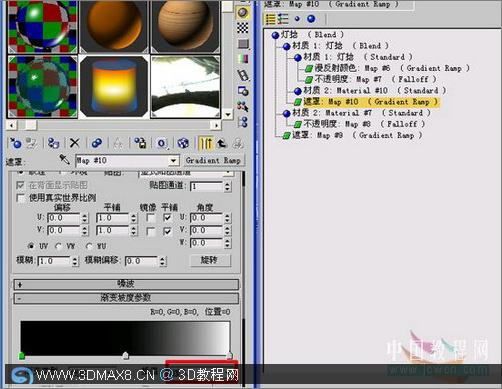Click the Get Material icon
Screen dimensions: 502x389
coord(15,143)
